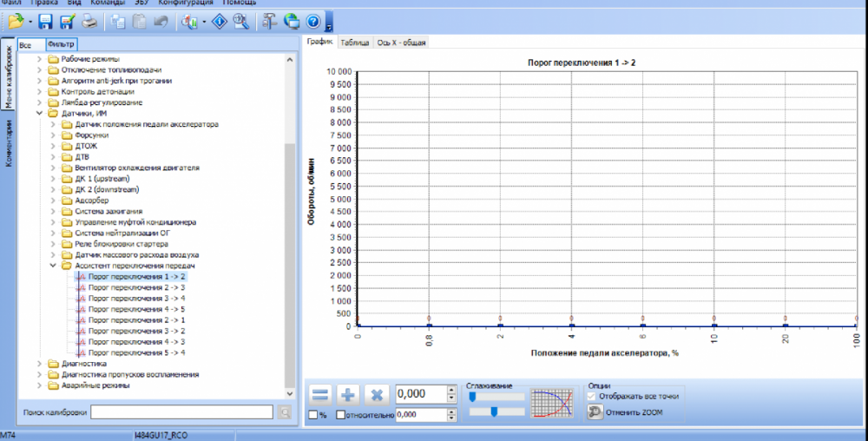Viewport: 868px width, 441px height.
Task: Toggle the % checkbox
Action: (x=312, y=415)
